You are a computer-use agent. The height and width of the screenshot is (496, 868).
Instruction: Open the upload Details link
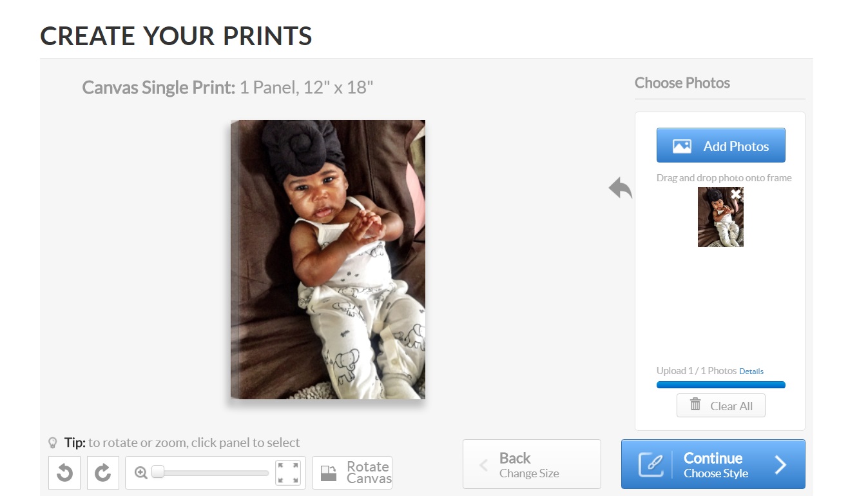tap(751, 371)
